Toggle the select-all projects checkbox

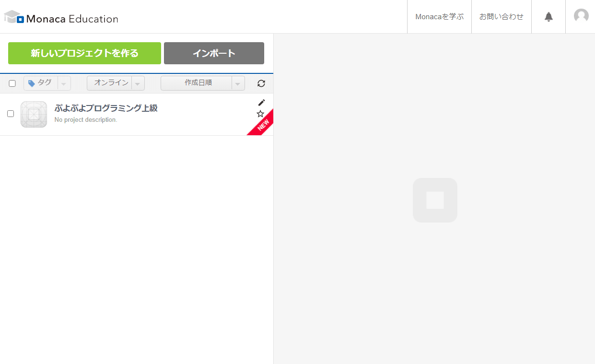[x=12, y=83]
